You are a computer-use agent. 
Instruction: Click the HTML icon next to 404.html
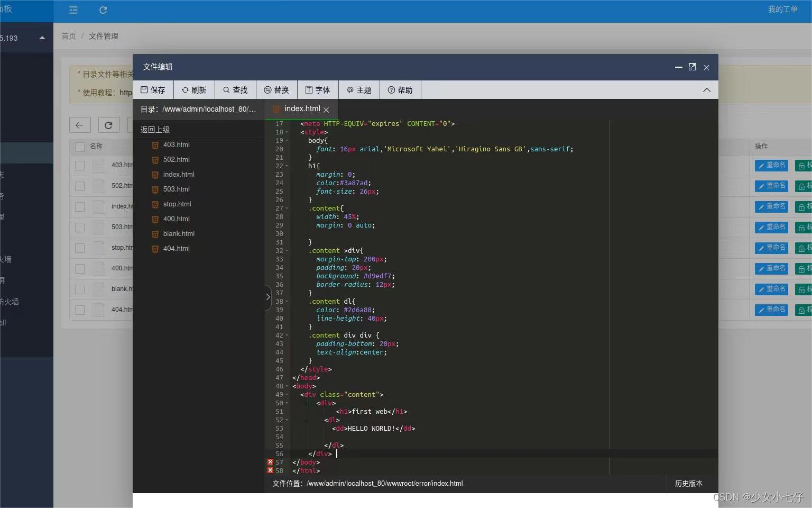pos(155,249)
